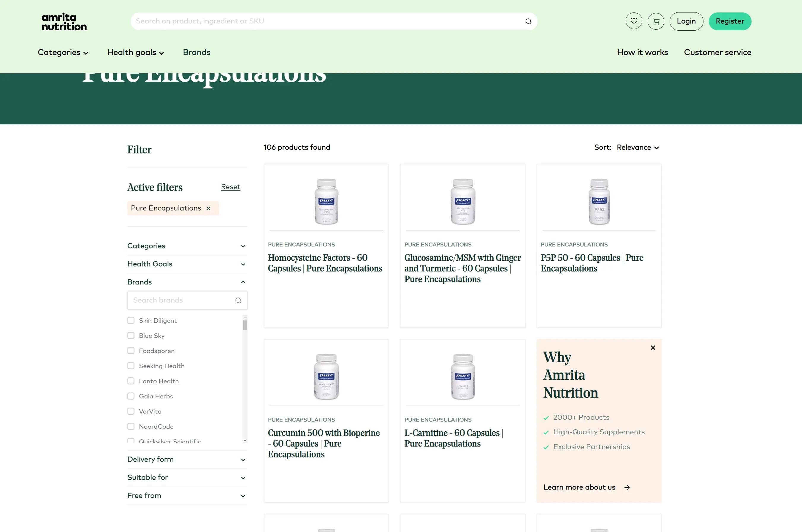Click the amrita nutrition logo

(64, 22)
